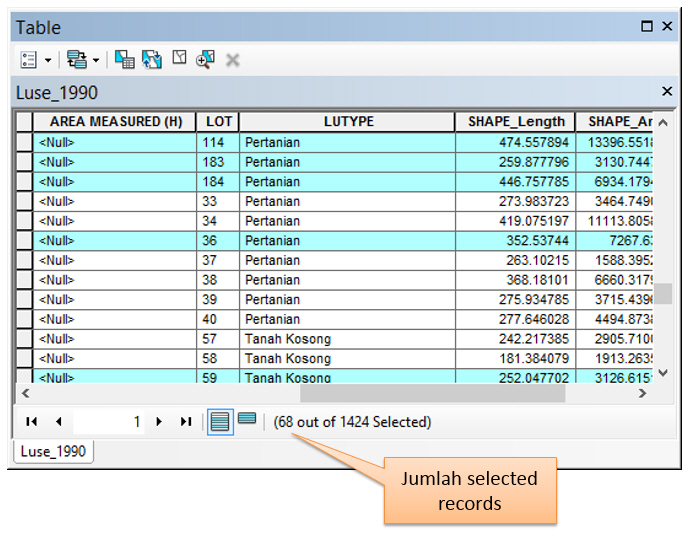Click SHAPE_Length value 446.757785

(x=534, y=181)
